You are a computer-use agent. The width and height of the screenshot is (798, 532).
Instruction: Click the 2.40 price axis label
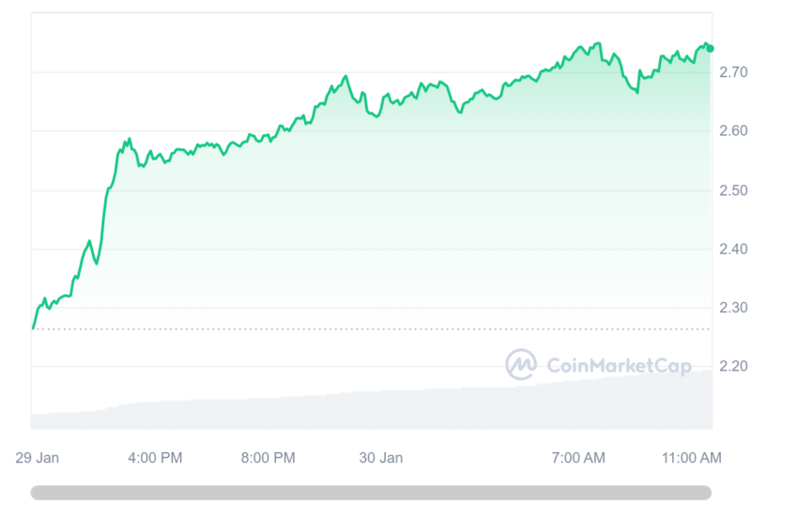pos(733,249)
